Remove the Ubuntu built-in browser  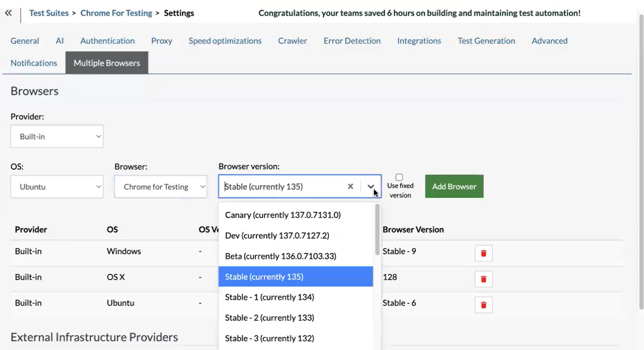483,305
